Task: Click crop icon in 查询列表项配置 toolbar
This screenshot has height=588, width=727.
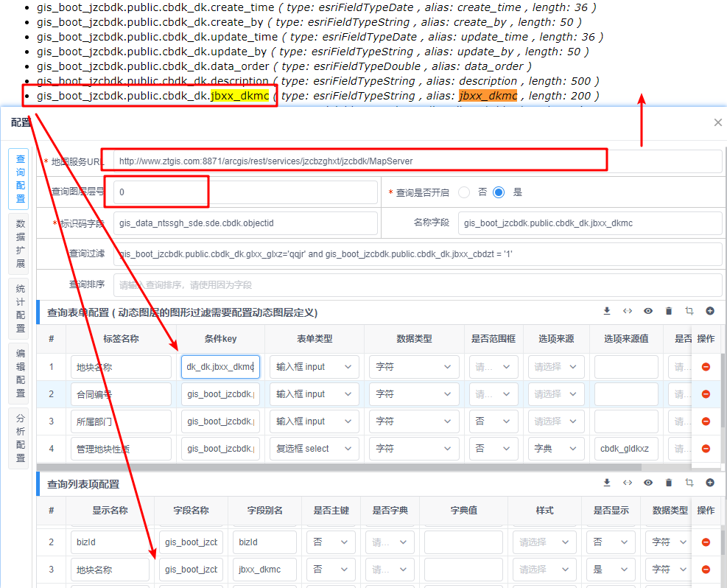Action: (689, 483)
